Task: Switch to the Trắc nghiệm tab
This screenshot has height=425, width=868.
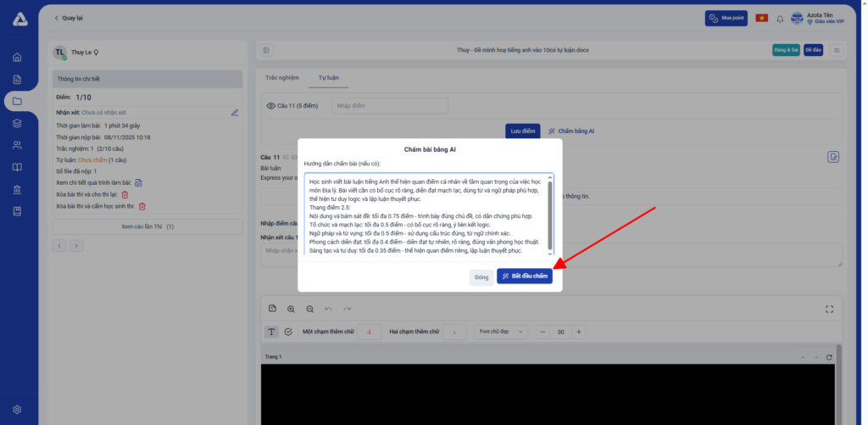Action: (x=281, y=77)
